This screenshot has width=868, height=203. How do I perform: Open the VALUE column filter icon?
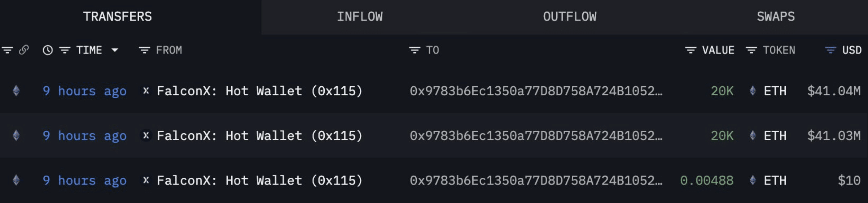coord(691,50)
